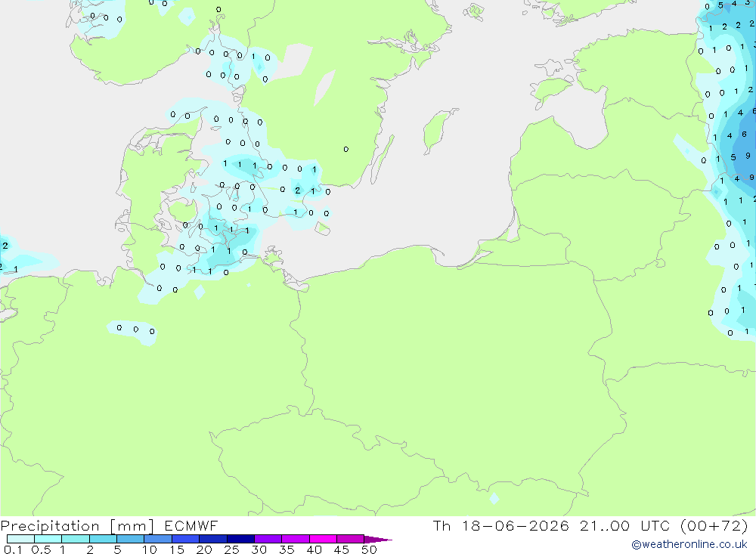Click the '35' legend scale label
This screenshot has width=756, height=554.
tap(287, 549)
